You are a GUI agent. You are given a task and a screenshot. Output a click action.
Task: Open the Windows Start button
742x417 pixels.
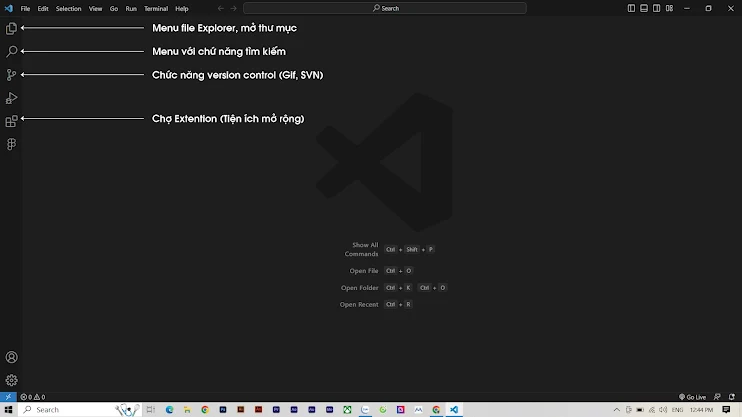(x=9, y=409)
